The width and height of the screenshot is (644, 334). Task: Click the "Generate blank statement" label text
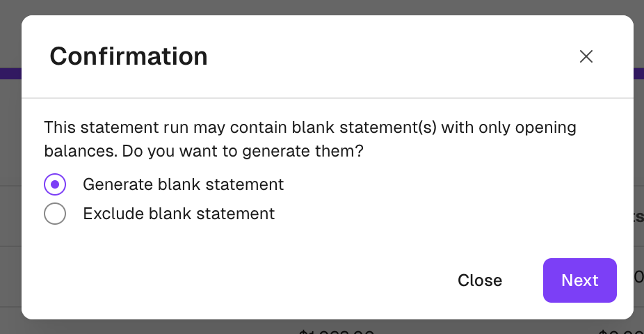tap(183, 184)
